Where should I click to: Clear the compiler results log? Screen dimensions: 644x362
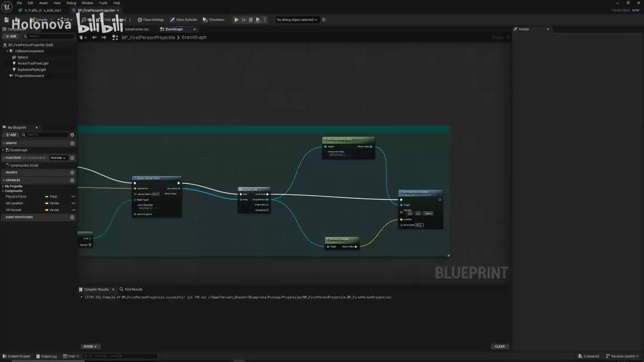tap(500, 346)
